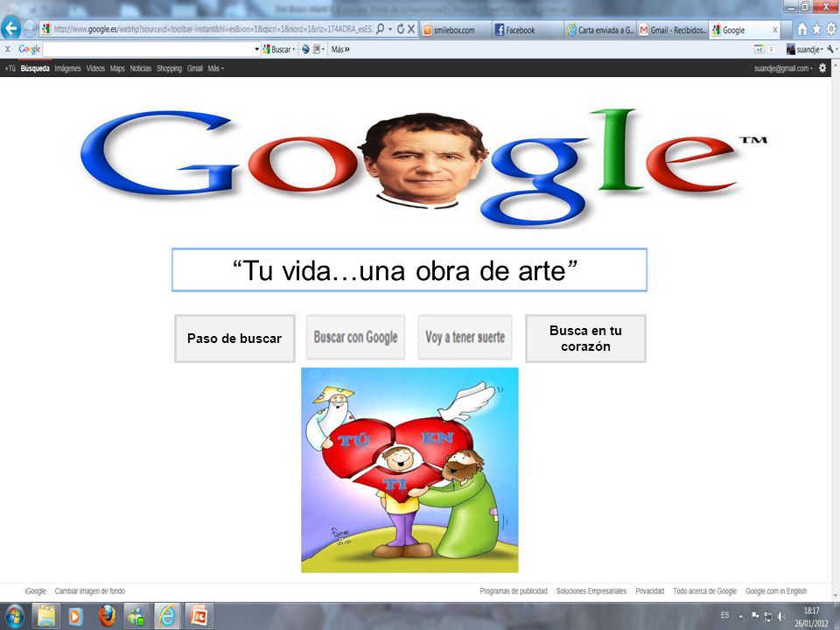
Task: Close the Google Toolbar with its x
Action: [x=8, y=49]
